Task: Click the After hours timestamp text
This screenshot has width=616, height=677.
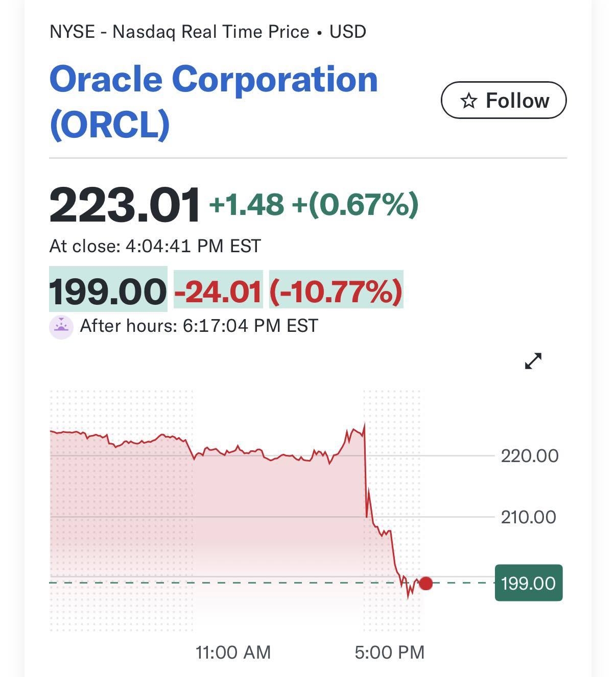Action: [199, 326]
